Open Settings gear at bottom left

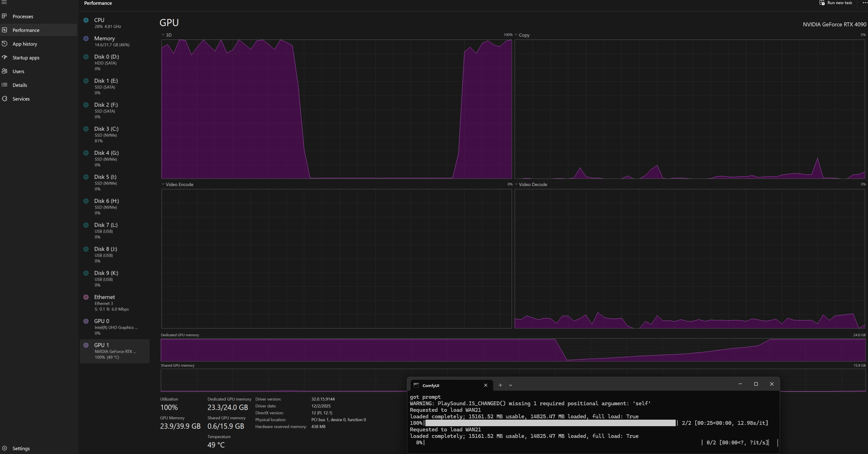(4, 448)
